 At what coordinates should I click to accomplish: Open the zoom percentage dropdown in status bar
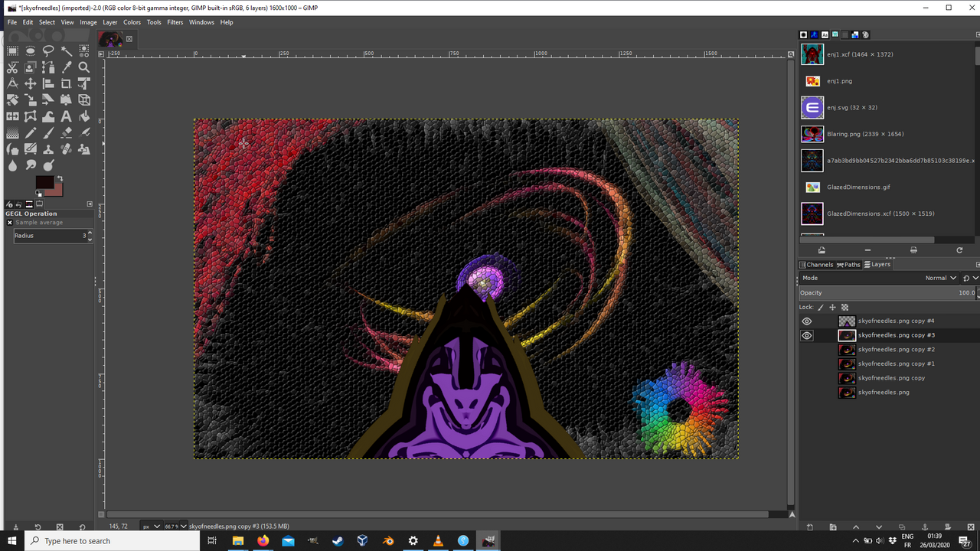(175, 527)
